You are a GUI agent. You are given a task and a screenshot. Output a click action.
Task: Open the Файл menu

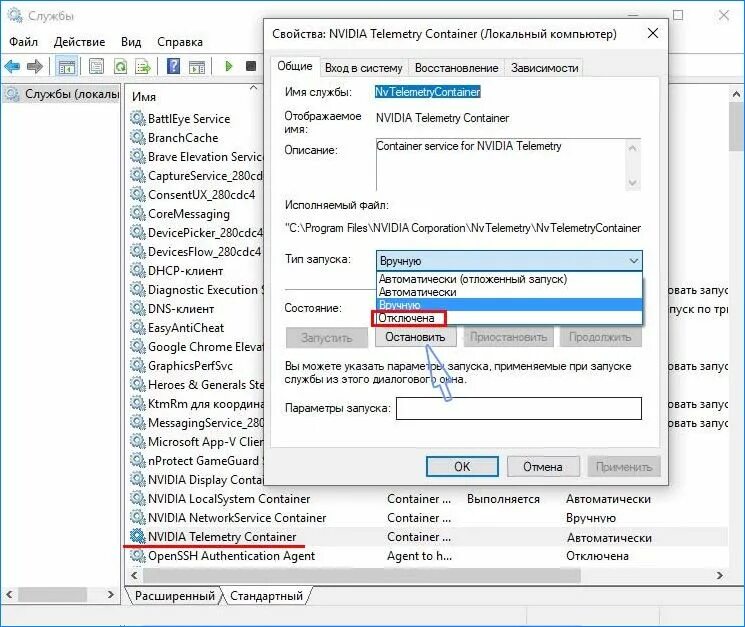[x=23, y=42]
